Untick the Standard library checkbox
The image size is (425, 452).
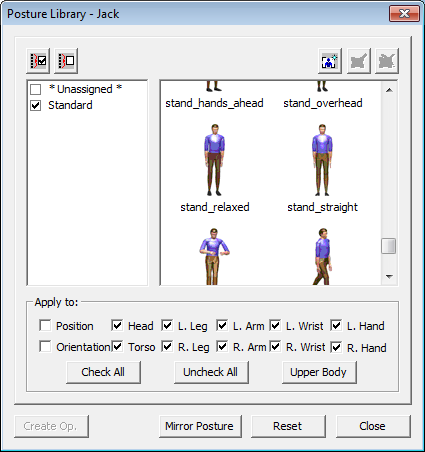click(x=36, y=106)
